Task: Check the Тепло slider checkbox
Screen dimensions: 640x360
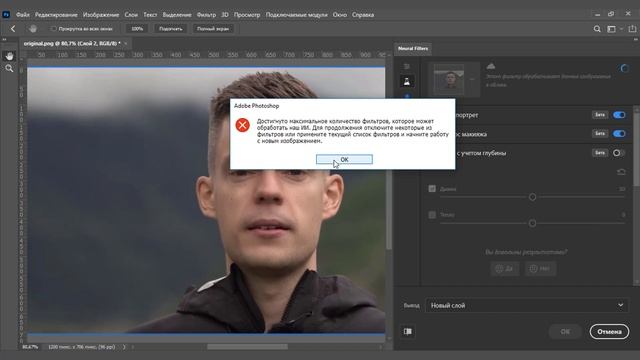Action: point(432,214)
